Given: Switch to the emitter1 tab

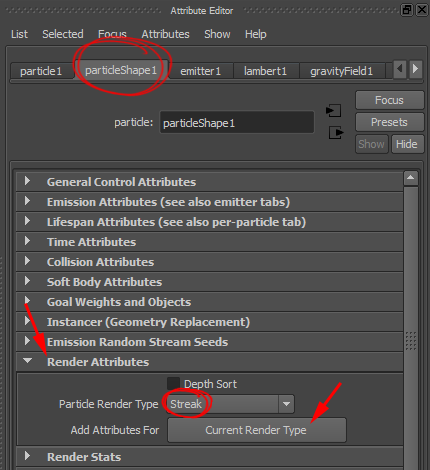Looking at the screenshot, I should point(201,71).
